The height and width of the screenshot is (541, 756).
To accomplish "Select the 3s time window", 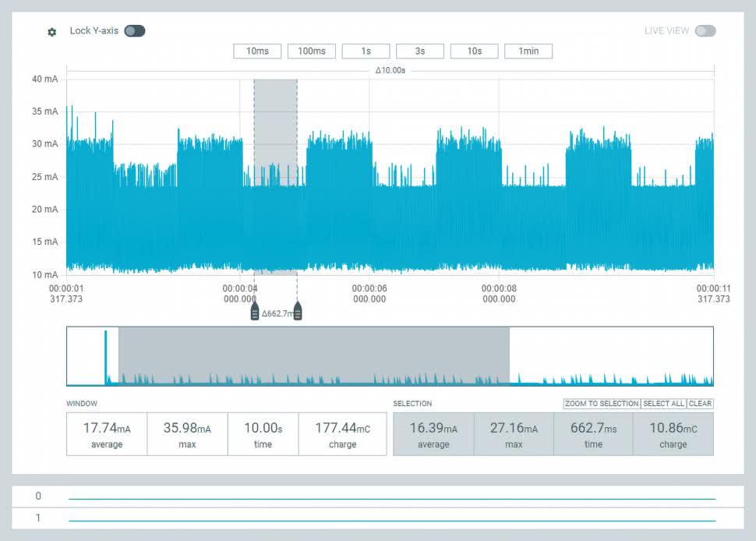I will (419, 51).
